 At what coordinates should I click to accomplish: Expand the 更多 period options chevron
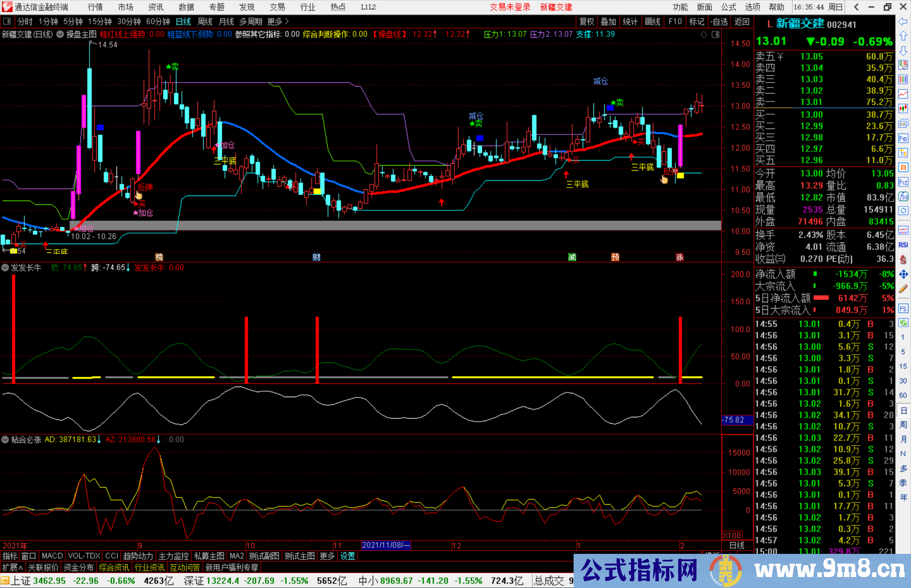point(287,21)
